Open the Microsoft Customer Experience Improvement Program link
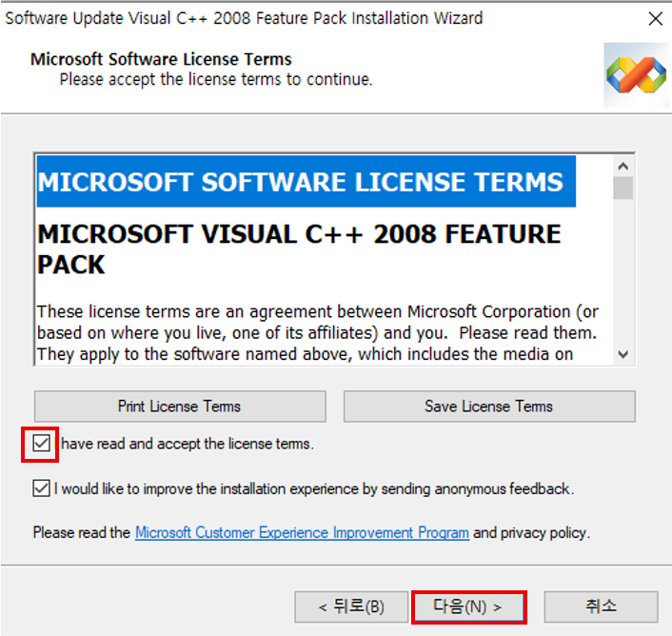The height and width of the screenshot is (636, 672). coord(302,533)
